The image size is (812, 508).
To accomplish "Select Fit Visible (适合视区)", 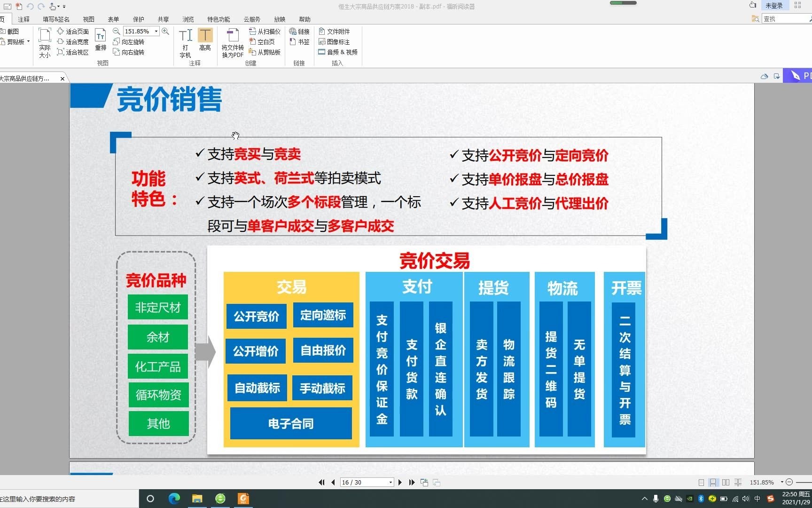I will (x=73, y=52).
